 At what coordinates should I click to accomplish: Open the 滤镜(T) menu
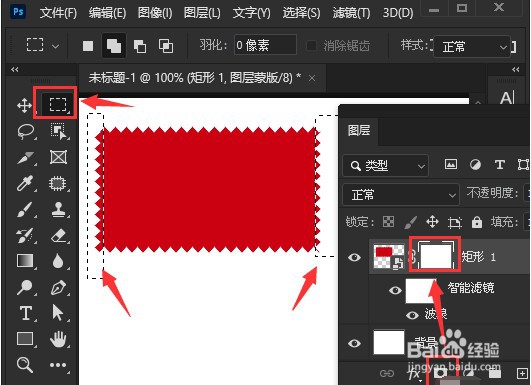pyautogui.click(x=351, y=13)
